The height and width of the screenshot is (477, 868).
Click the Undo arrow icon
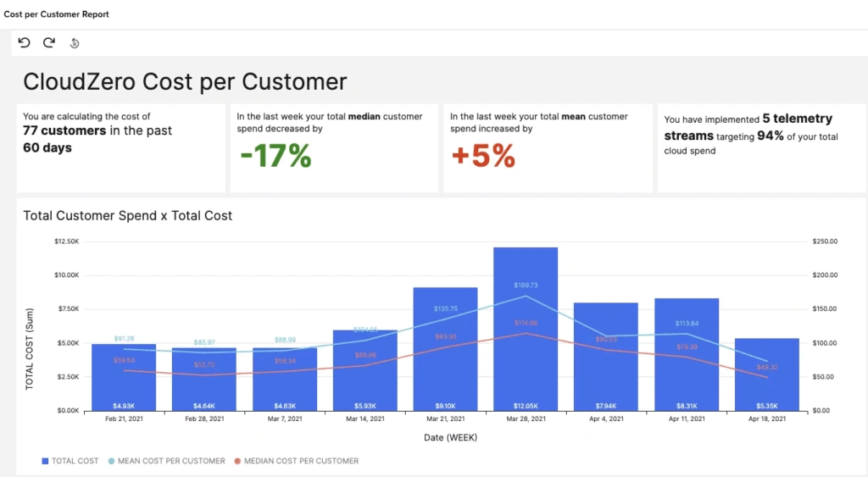point(24,43)
